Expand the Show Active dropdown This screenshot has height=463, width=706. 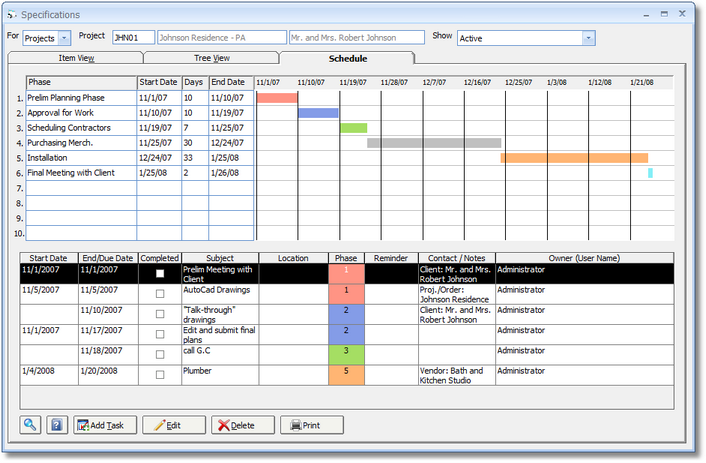point(588,38)
